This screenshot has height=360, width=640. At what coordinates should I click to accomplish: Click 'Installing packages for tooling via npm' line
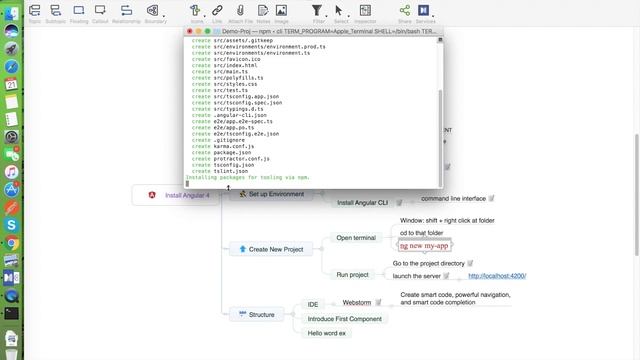248,178
